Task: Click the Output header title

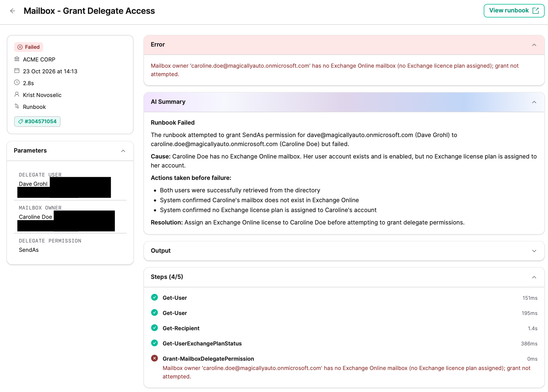Action: click(x=161, y=251)
